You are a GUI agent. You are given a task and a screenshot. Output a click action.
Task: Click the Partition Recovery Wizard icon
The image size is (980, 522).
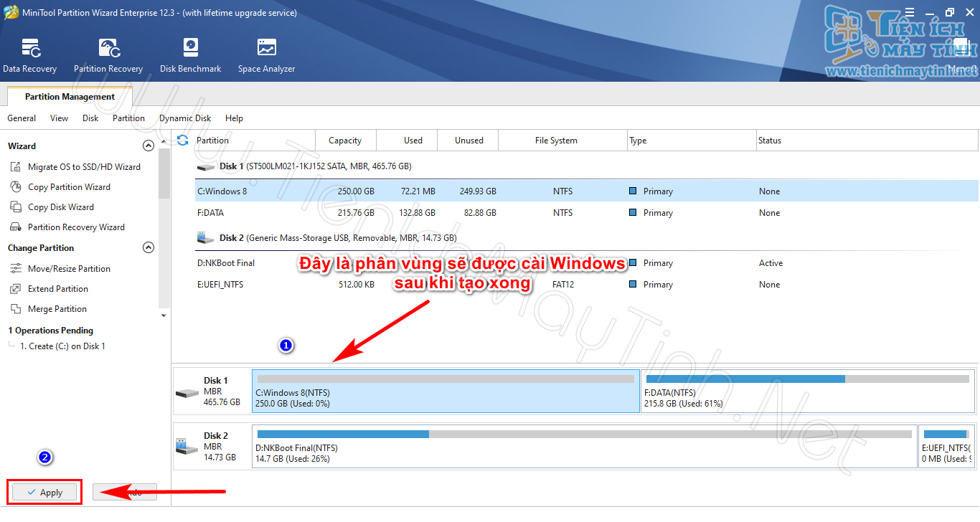[16, 227]
